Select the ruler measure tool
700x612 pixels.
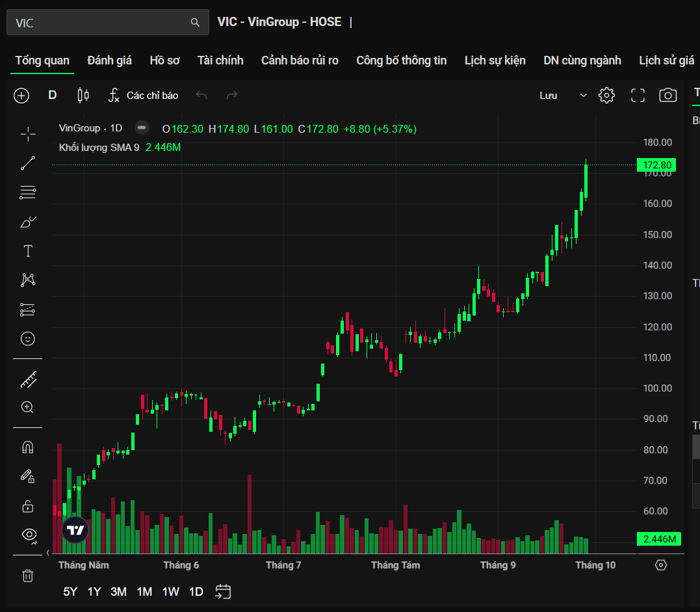[28, 380]
